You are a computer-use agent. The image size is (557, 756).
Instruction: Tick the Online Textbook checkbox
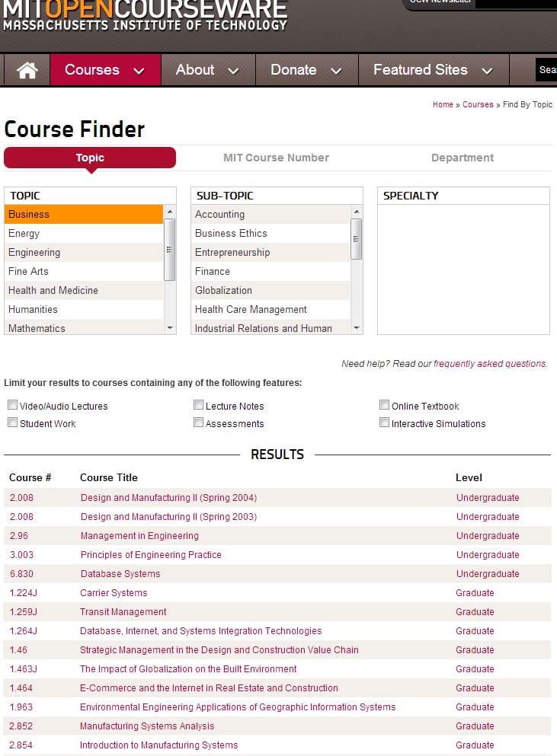[x=384, y=405]
